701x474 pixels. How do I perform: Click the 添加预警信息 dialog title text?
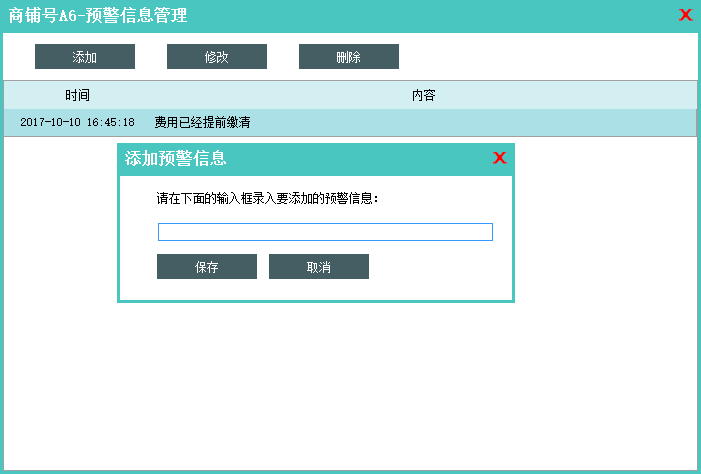pos(175,159)
